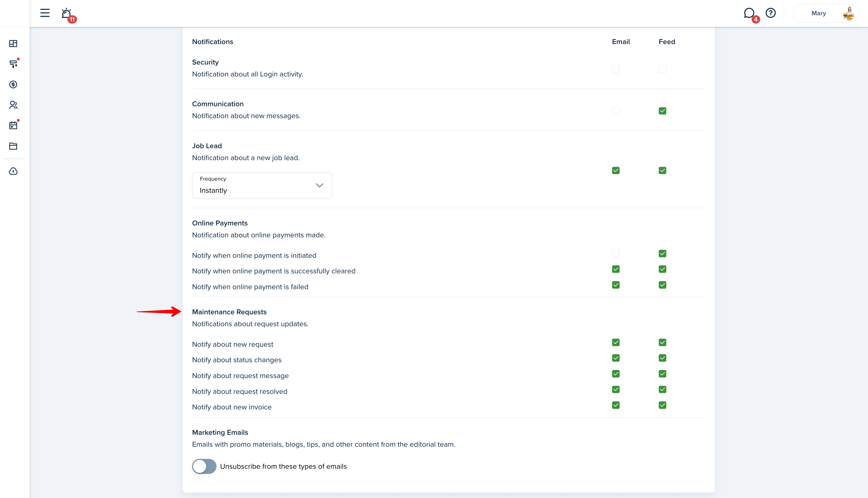Open the help question mark
This screenshot has height=498, width=868.
pyautogui.click(x=771, y=13)
